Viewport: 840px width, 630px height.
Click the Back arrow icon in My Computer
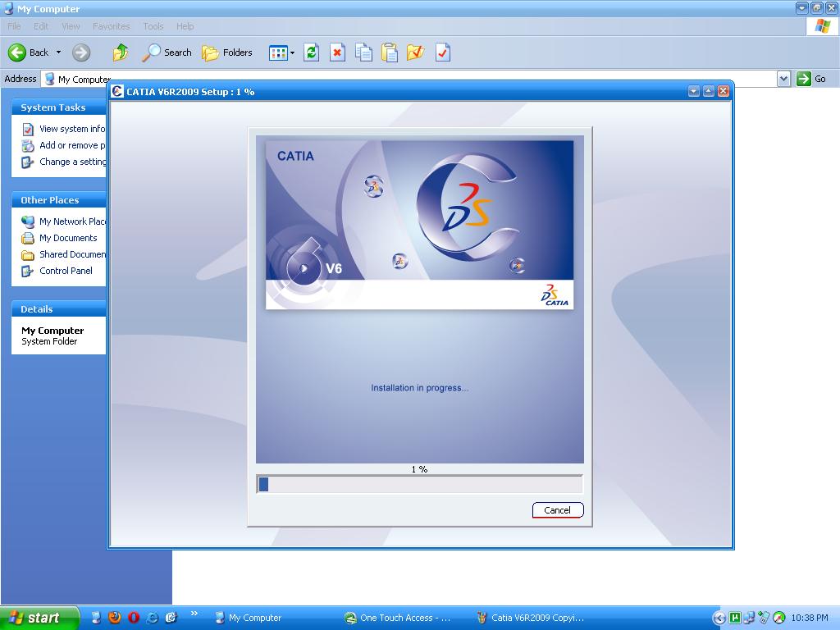click(16, 52)
